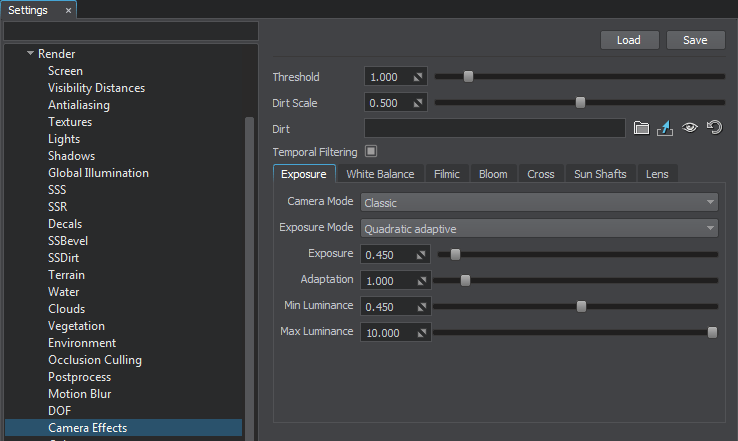Select SSR in the settings tree

(x=57, y=207)
